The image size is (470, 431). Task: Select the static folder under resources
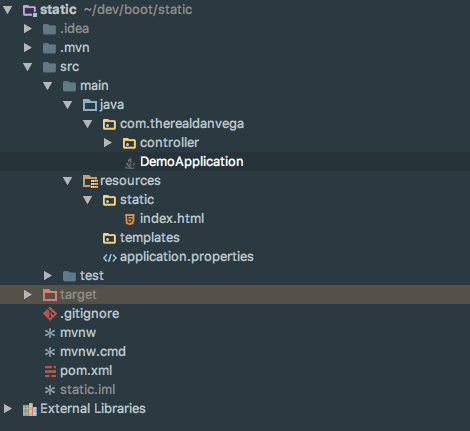(x=137, y=200)
